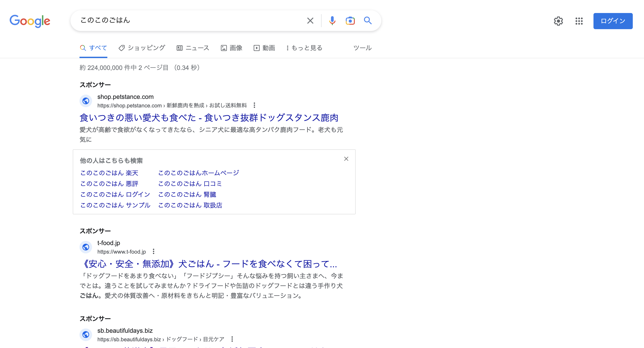
Task: Switch to the 画像 tab
Action: 232,48
